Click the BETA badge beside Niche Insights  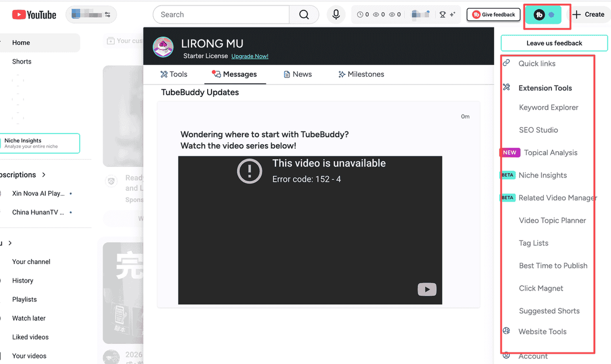pyautogui.click(x=508, y=175)
